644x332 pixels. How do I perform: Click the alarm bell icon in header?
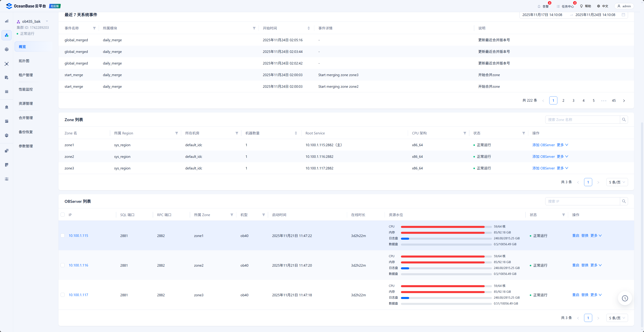point(539,6)
